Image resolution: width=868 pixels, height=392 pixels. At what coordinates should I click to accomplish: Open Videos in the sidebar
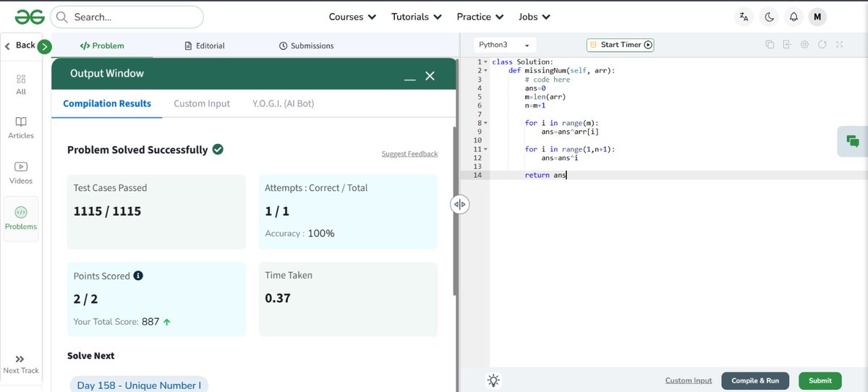21,173
